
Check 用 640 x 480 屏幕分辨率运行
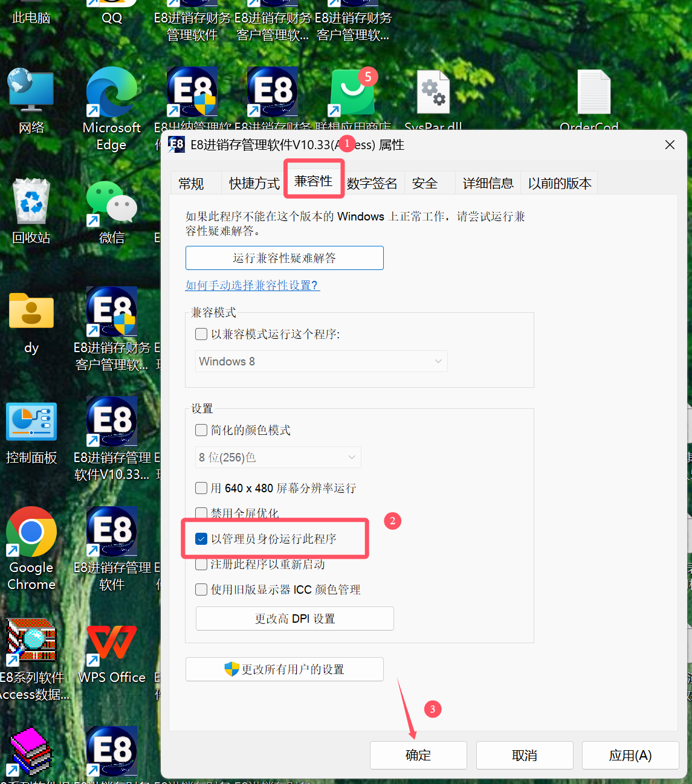click(201, 488)
